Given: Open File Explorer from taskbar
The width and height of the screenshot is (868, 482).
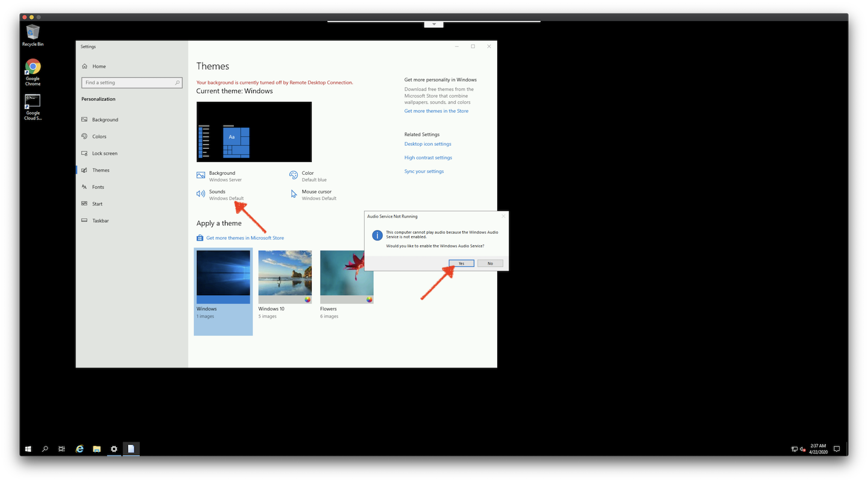Looking at the screenshot, I should click(96, 449).
